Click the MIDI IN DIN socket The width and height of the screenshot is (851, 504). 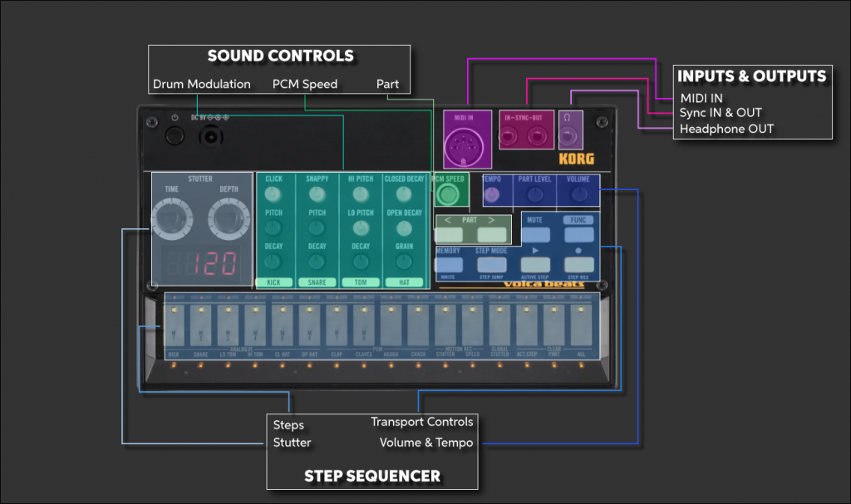pos(463,147)
